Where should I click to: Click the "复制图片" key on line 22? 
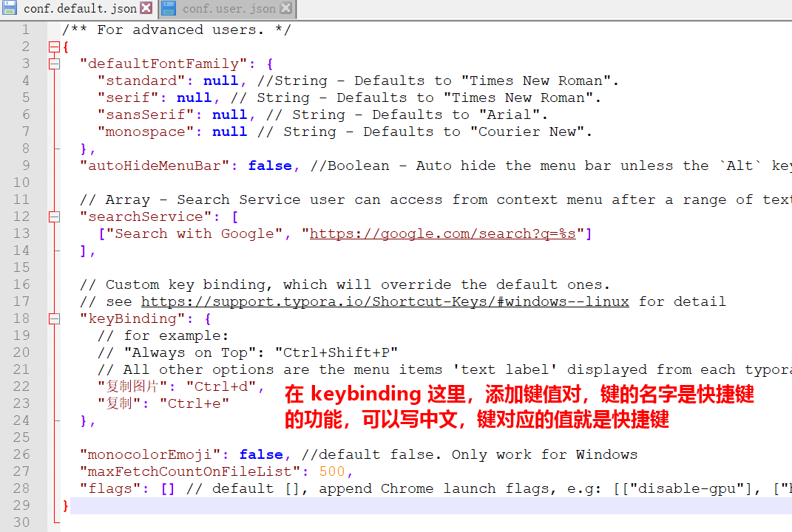pyautogui.click(x=132, y=386)
